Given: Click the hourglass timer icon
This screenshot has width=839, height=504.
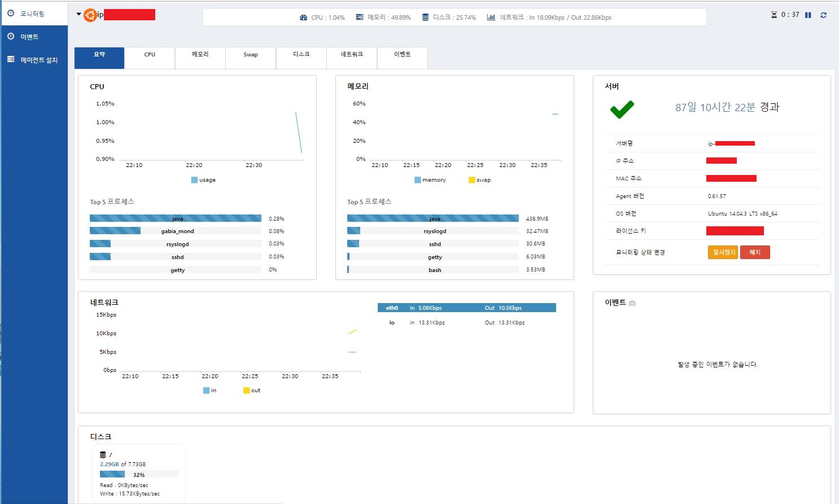Looking at the screenshot, I should (774, 15).
